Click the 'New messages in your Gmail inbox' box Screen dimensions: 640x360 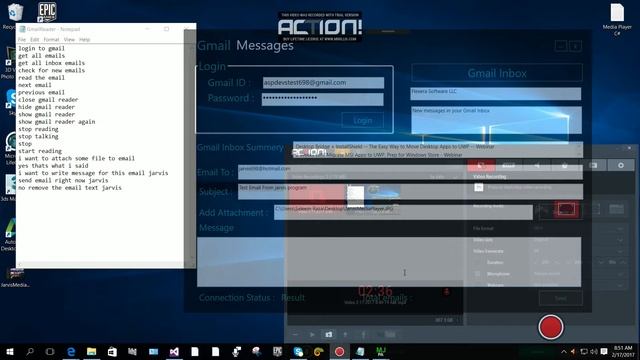pos(496,120)
